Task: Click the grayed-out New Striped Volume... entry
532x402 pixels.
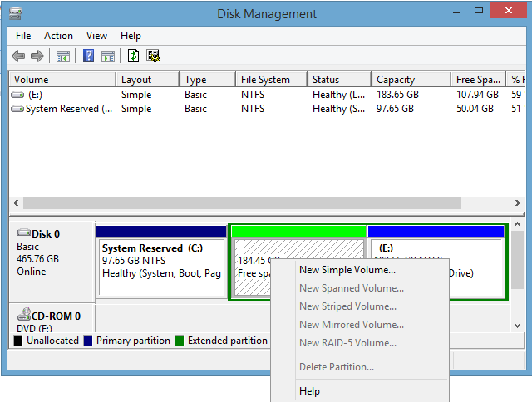Action: (x=360, y=306)
